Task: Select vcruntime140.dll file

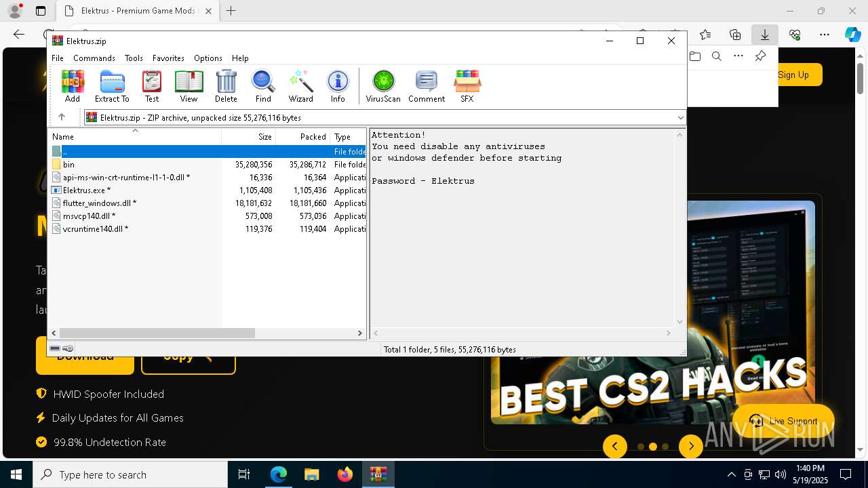Action: (x=207, y=229)
